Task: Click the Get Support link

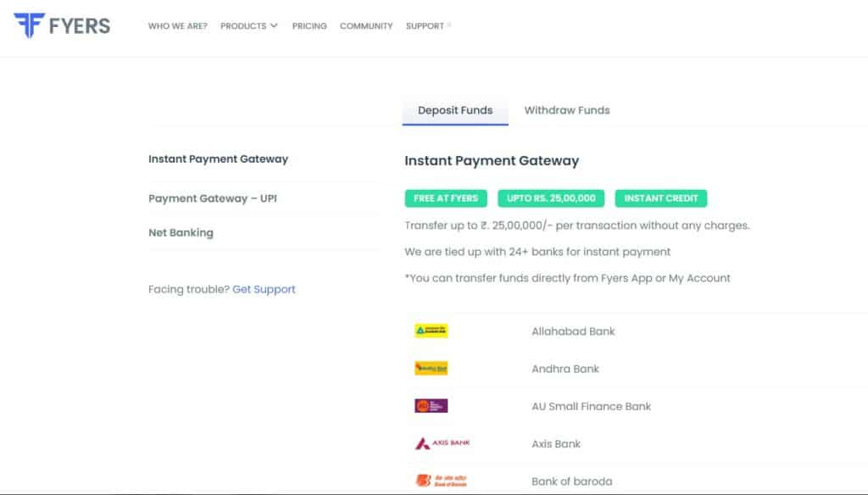Action: point(264,289)
